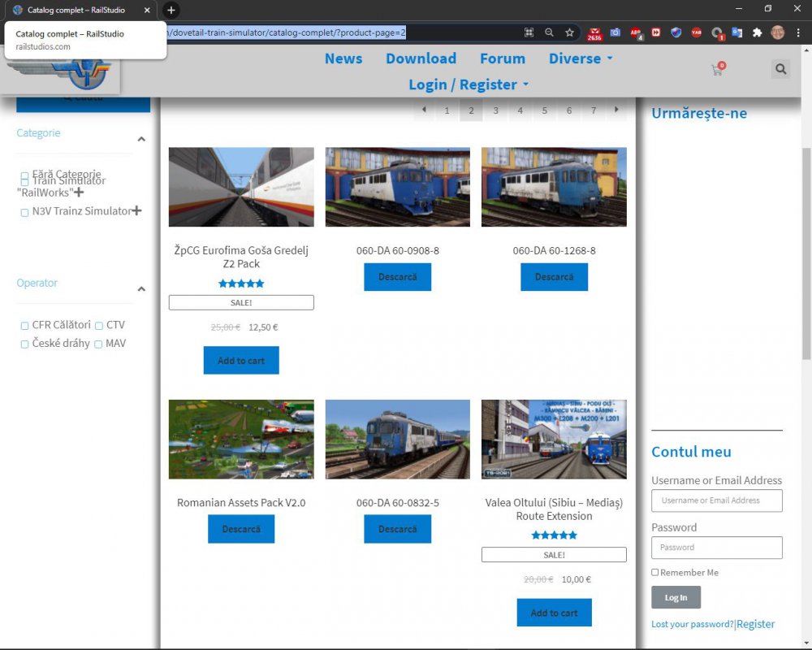Click the Username or Email Address field
The width and height of the screenshot is (812, 650).
point(716,500)
